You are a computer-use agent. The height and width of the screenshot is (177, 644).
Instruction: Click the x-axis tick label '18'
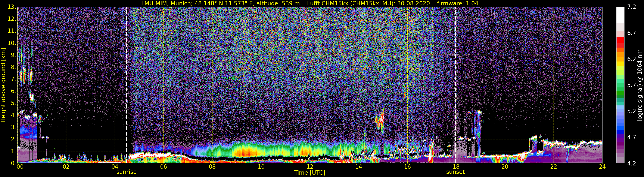point(456,167)
